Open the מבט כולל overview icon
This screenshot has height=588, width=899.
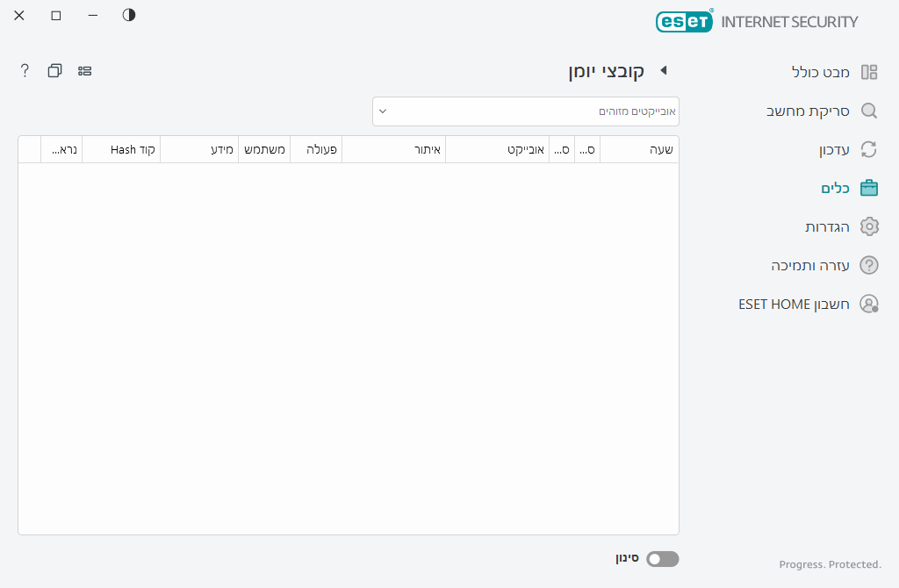[x=869, y=72]
